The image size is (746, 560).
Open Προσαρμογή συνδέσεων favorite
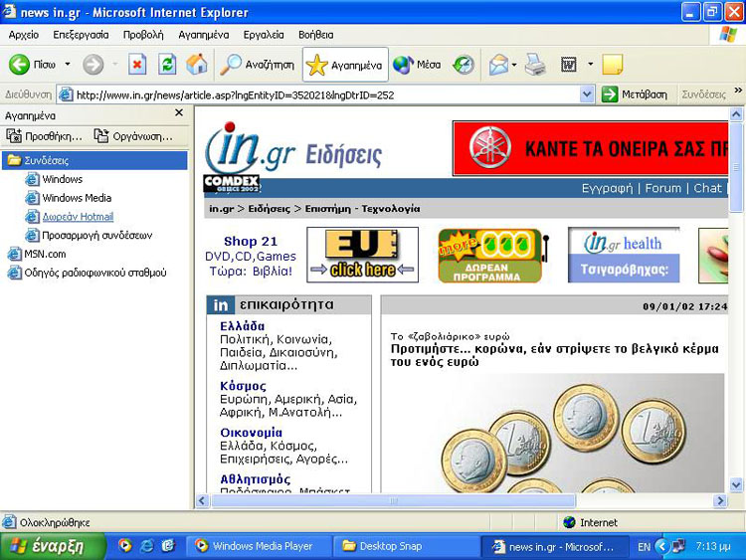coord(89,236)
